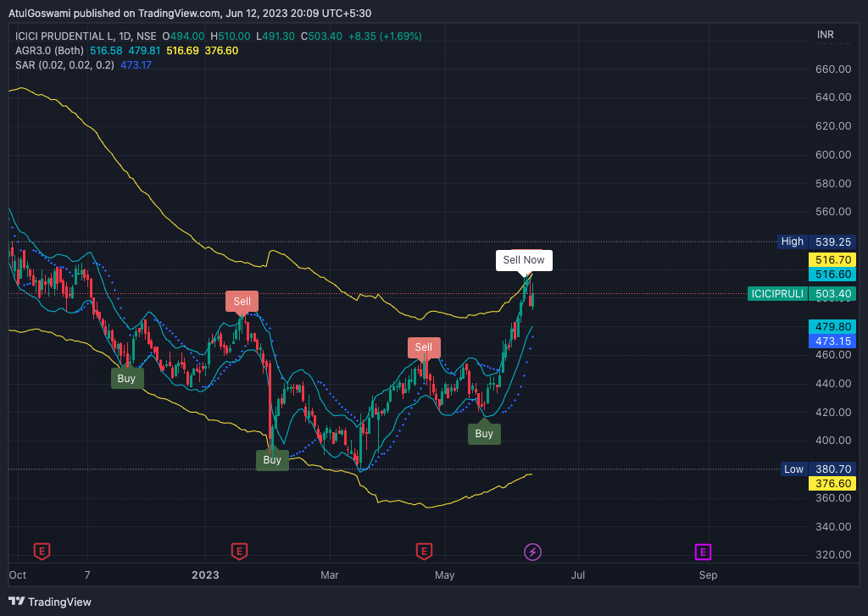Click the Mar label on time axis

point(330,575)
